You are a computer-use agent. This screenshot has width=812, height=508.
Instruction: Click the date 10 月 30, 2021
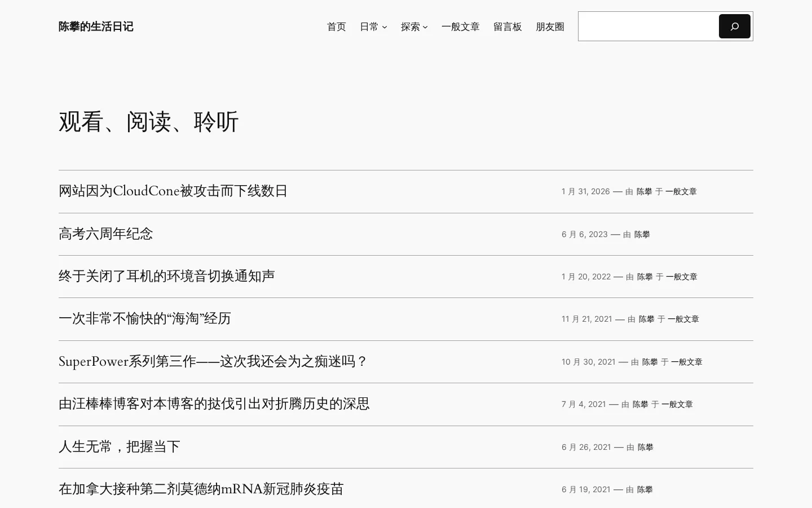coord(589,362)
